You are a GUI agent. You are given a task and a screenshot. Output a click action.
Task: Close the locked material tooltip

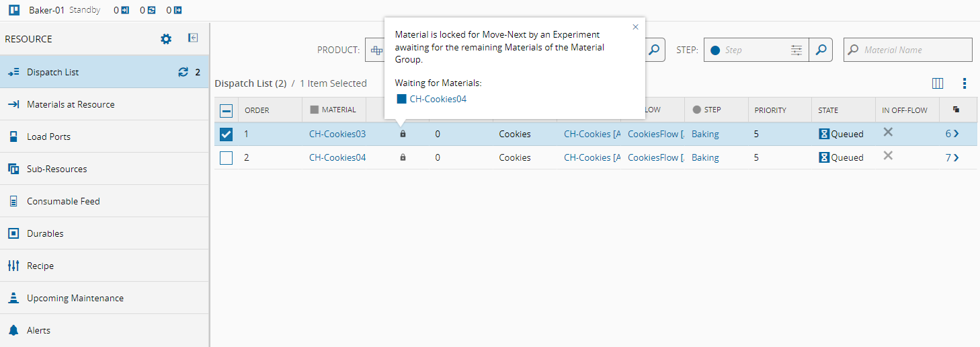point(635,27)
